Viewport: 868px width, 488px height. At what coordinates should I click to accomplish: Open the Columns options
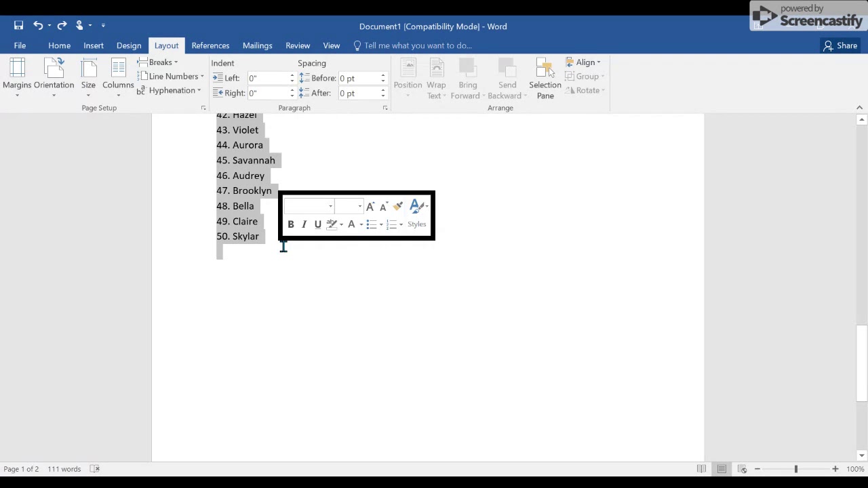118,78
